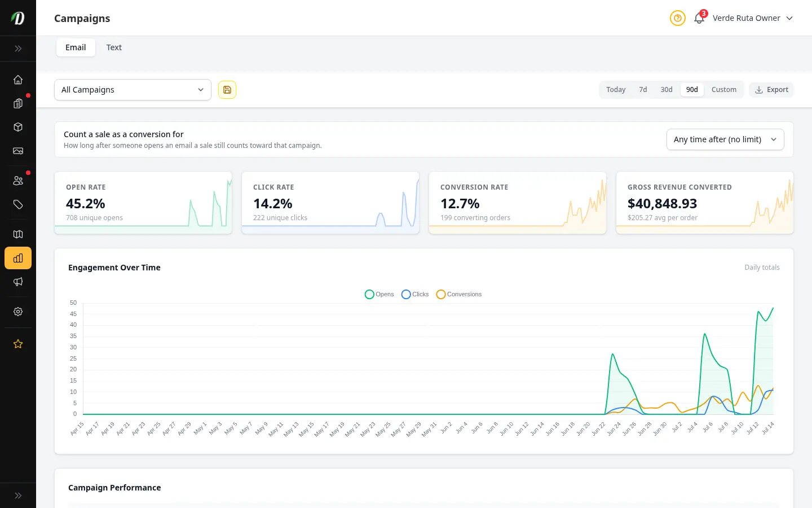Screen dimensions: 812x508
Task: Open the Any time after (no limit) dropdown
Action: tap(725, 139)
